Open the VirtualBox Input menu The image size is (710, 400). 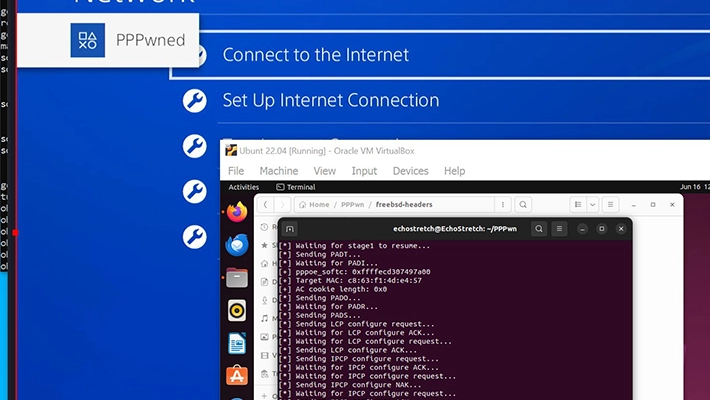coord(364,171)
